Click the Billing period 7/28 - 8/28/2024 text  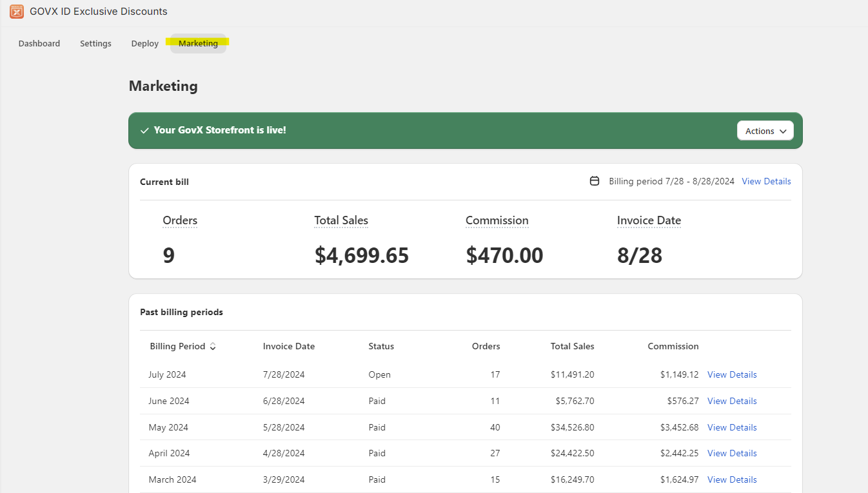click(x=672, y=182)
